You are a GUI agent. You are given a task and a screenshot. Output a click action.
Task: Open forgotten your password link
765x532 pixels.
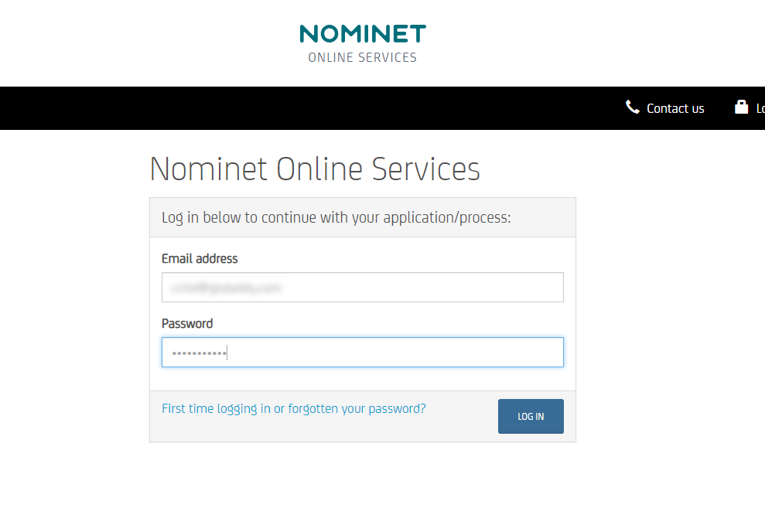[x=357, y=408]
